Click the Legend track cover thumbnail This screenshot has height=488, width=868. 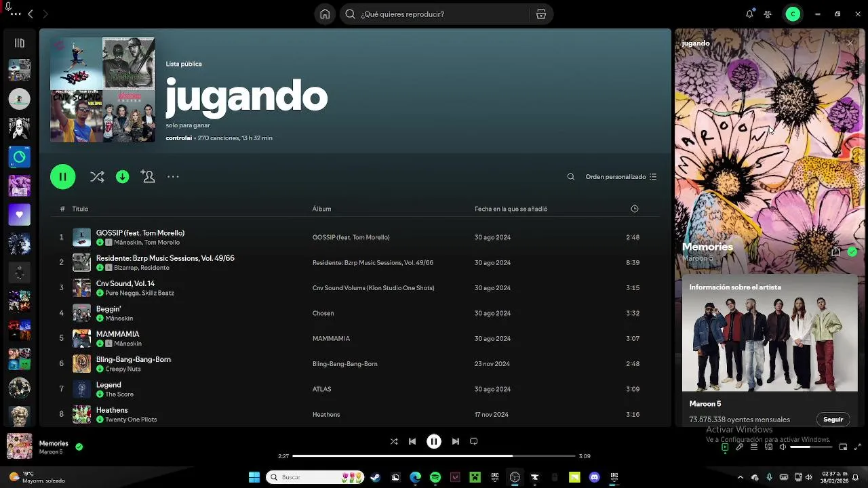(81, 389)
